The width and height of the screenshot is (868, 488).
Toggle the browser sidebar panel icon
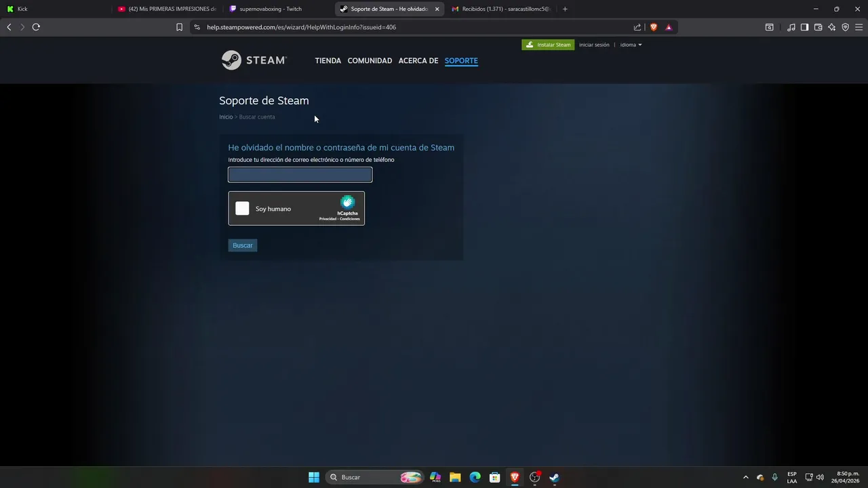pyautogui.click(x=804, y=27)
